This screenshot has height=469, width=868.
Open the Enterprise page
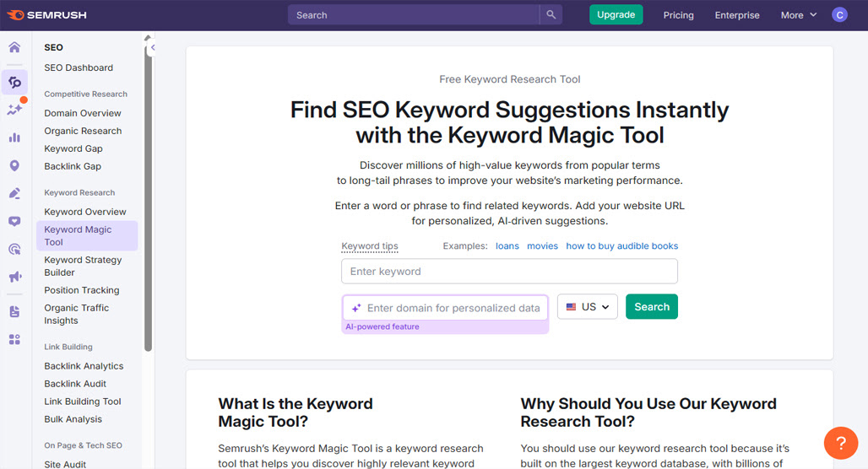coord(737,15)
